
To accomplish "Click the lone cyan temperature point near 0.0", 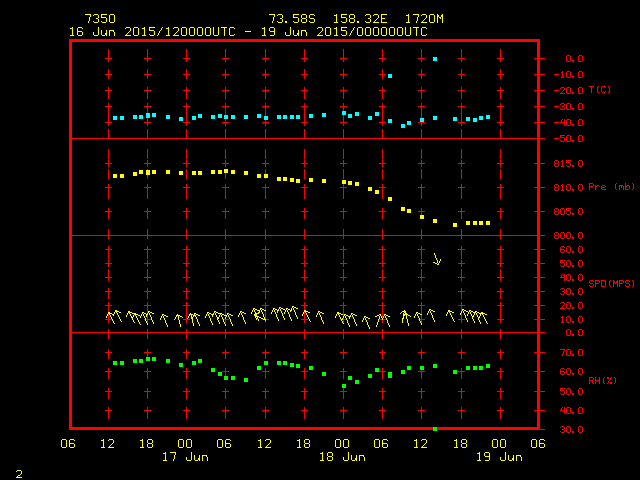I will (x=435, y=59).
